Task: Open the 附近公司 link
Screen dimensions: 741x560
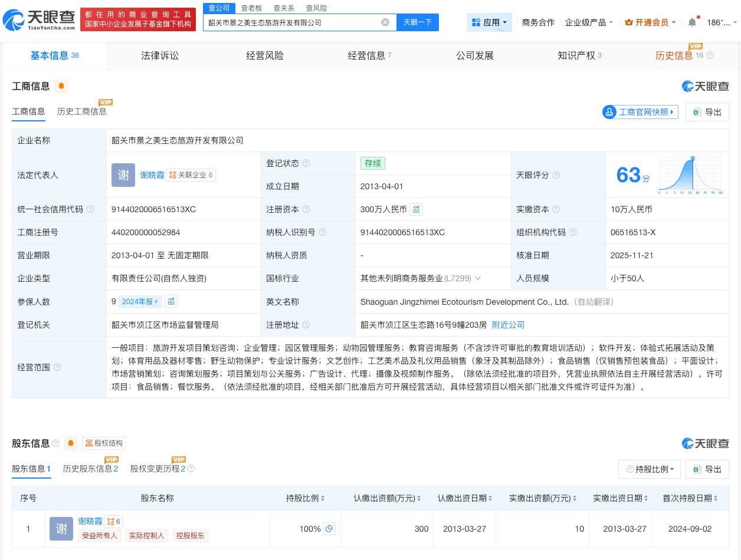Action: [508, 325]
